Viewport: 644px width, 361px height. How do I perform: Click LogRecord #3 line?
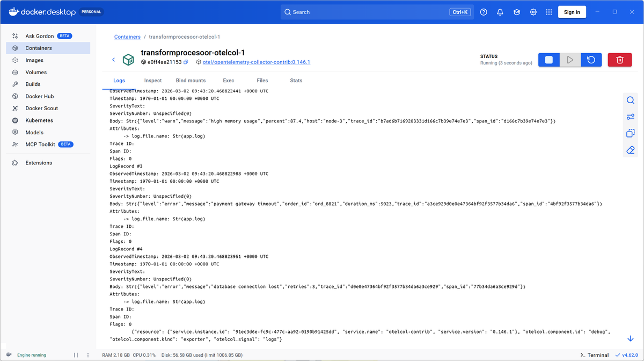tap(126, 167)
